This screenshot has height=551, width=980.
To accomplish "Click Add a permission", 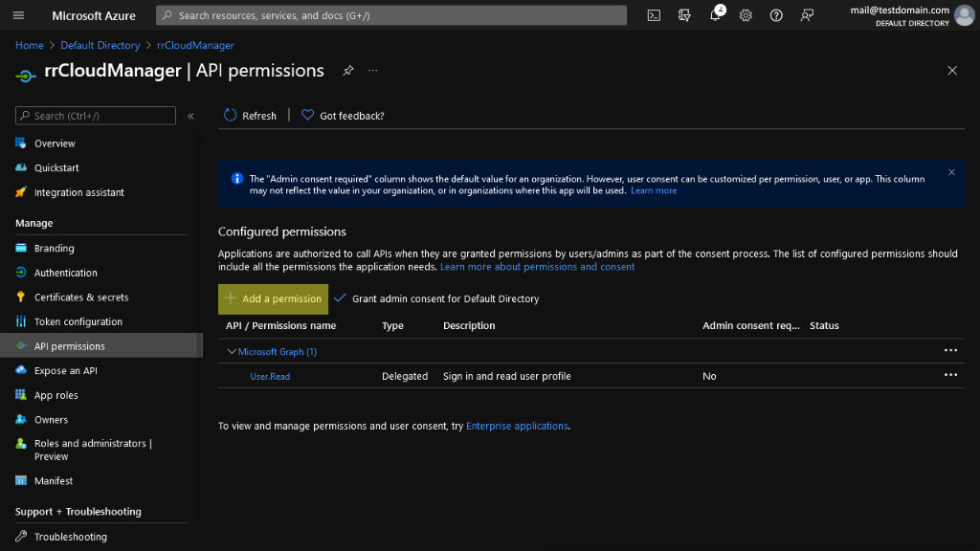I will coord(273,298).
